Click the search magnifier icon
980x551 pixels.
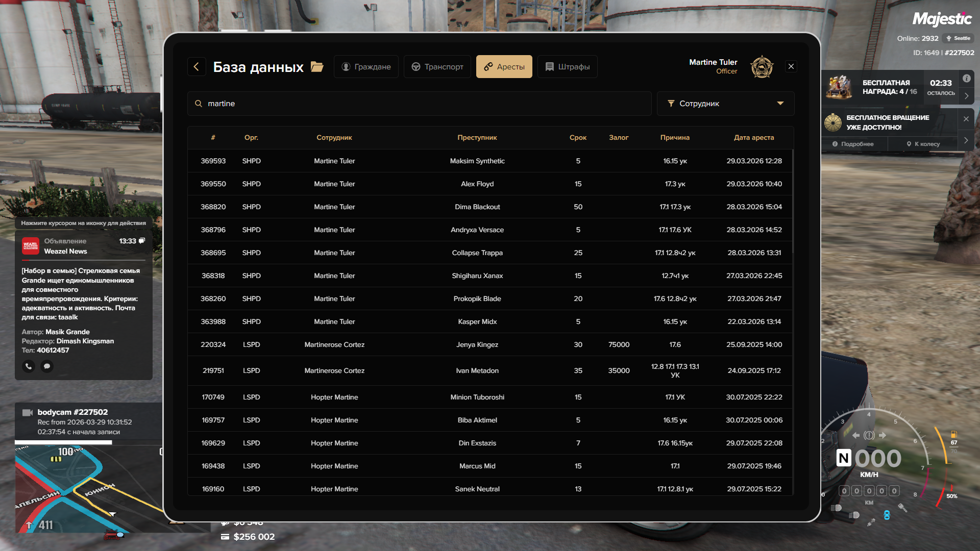click(x=199, y=104)
